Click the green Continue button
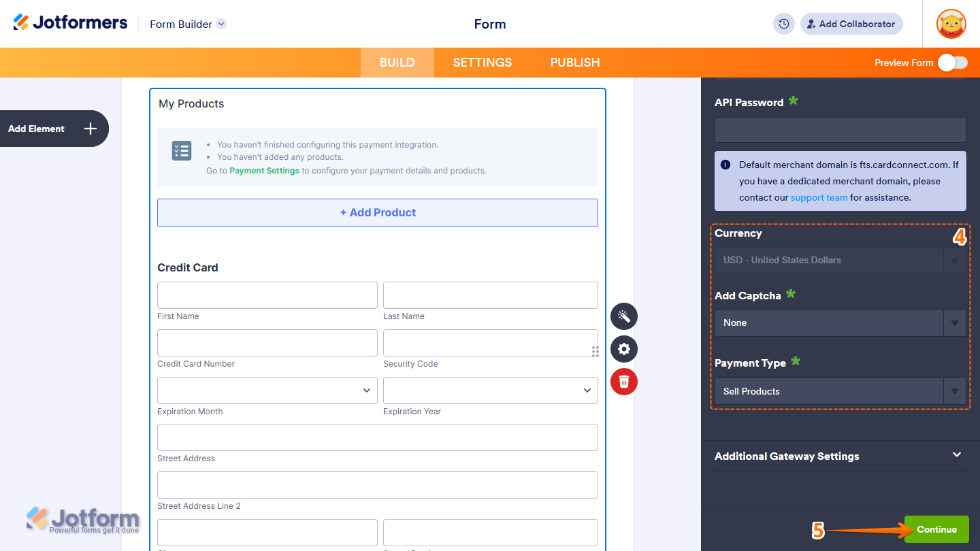This screenshot has width=980, height=551. tap(936, 529)
